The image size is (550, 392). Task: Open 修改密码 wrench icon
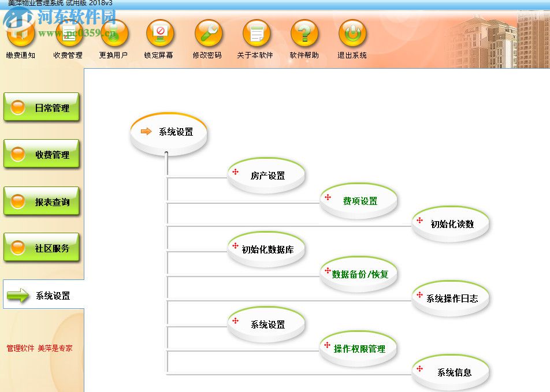point(209,33)
